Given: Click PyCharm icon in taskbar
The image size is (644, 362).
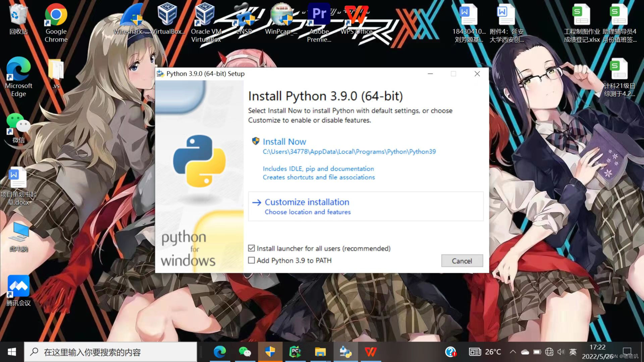Looking at the screenshot, I should tap(295, 352).
